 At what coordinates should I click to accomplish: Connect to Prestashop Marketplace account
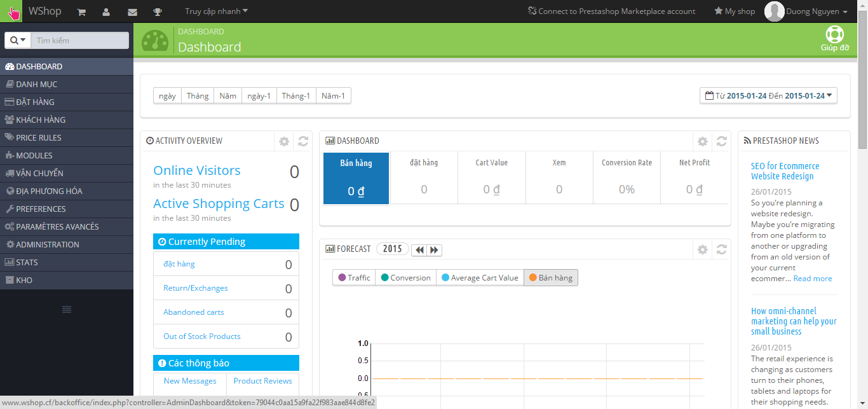click(x=611, y=11)
